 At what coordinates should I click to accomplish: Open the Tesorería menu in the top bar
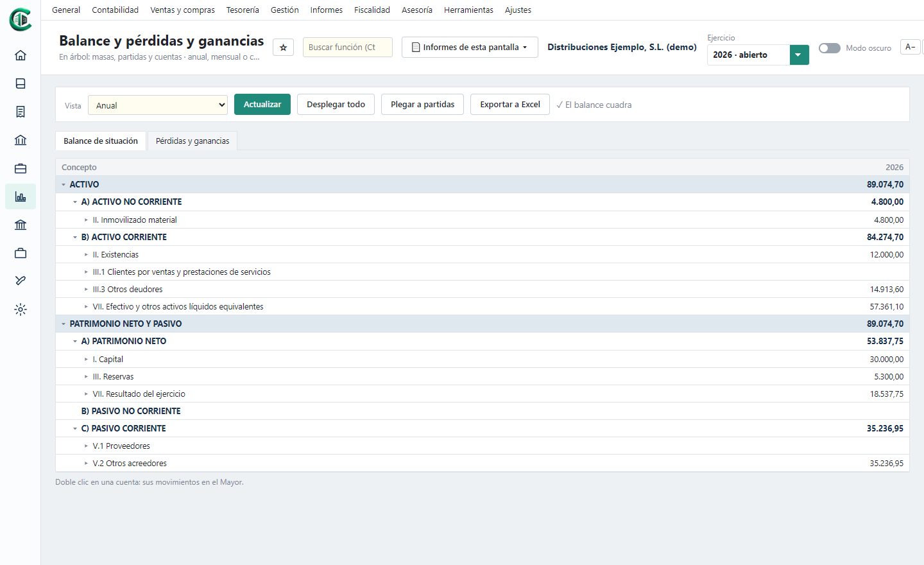[x=243, y=10]
